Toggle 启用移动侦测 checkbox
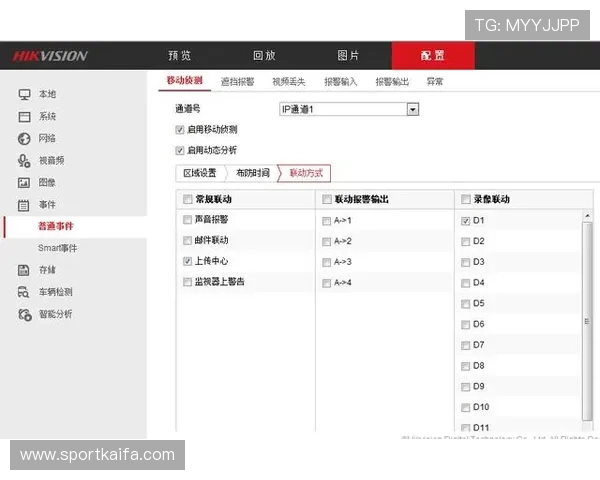This screenshot has width=600, height=480. pyautogui.click(x=180, y=130)
